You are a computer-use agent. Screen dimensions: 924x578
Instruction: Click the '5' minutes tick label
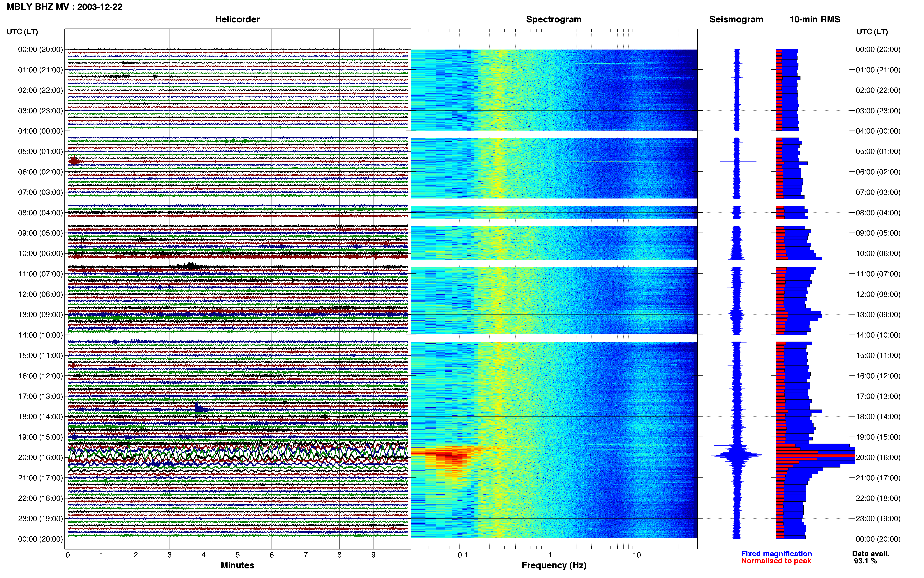tap(238, 555)
